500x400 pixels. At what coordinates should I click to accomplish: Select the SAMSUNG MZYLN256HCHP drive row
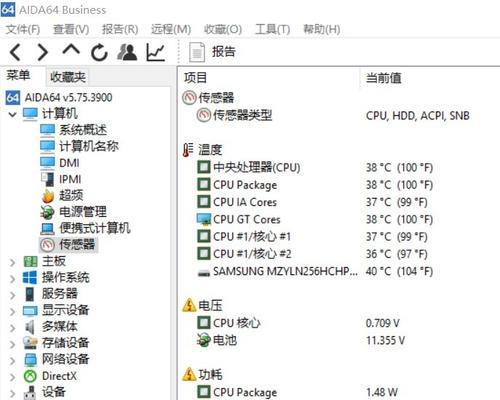[x=315, y=271]
